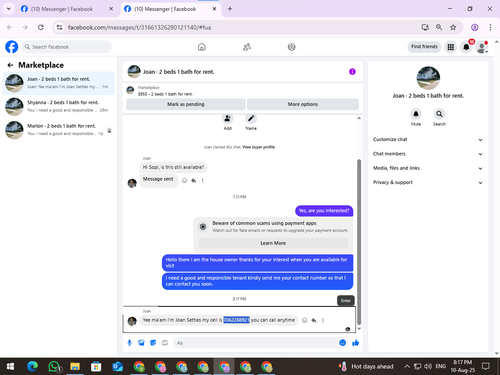Open Marlon conversation in Marketplace list
The image size is (500, 375).
59,130
